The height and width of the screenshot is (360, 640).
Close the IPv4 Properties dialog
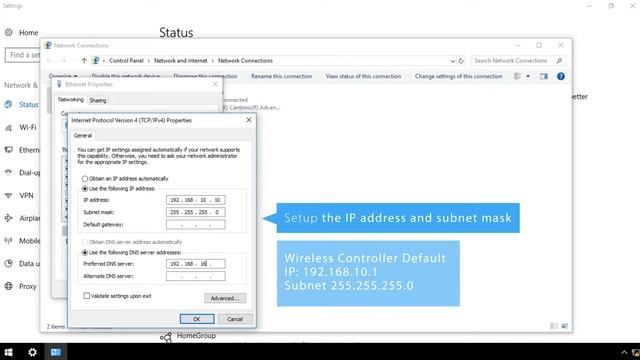[249, 120]
